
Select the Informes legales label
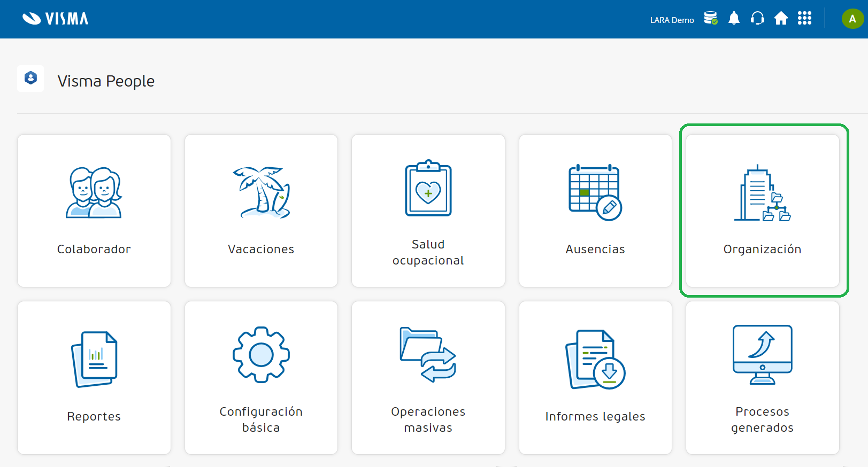pos(595,416)
